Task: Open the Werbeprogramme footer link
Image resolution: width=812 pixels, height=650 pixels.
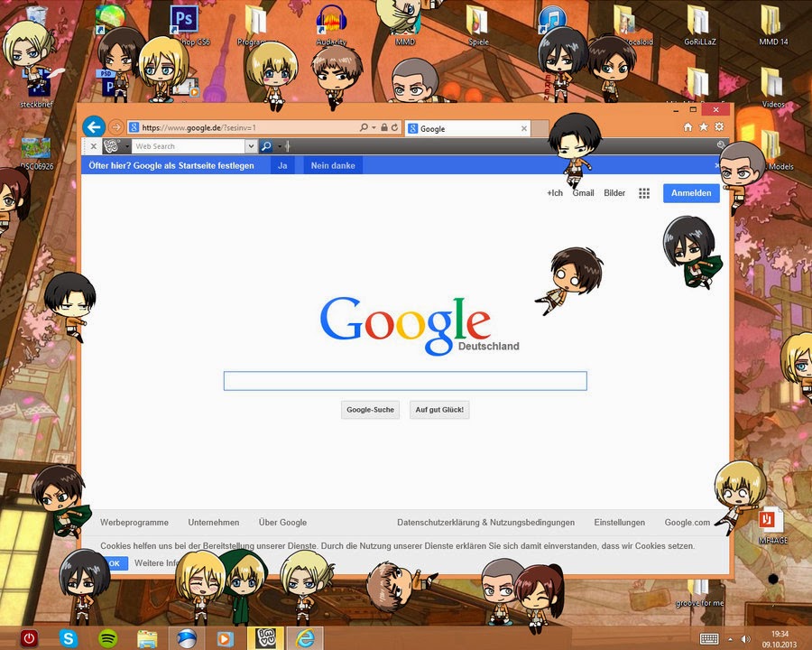Action: click(134, 523)
